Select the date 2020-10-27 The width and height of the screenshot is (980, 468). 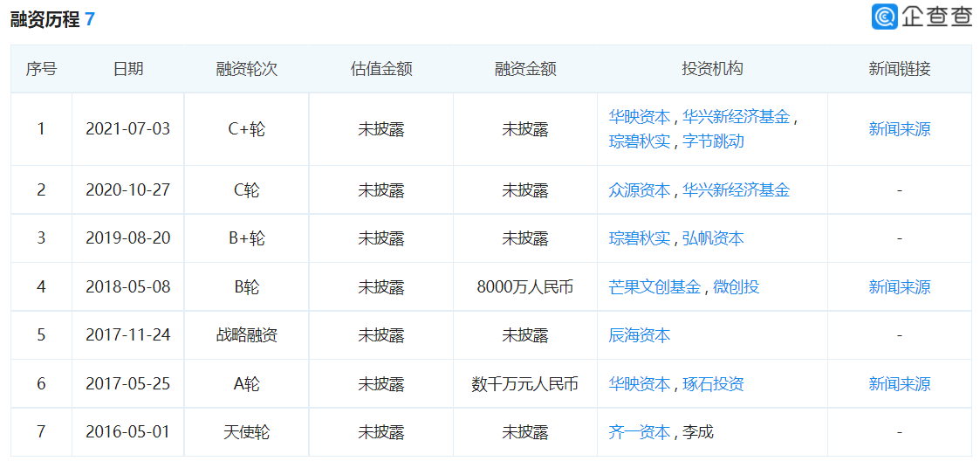(127, 189)
